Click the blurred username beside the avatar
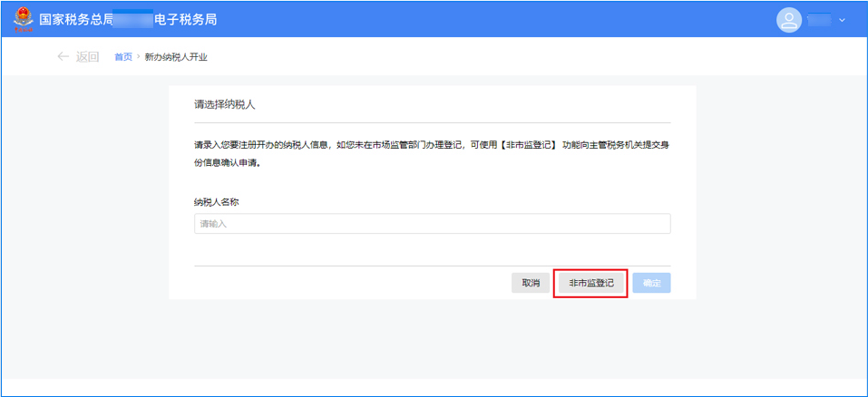The width and height of the screenshot is (868, 397). (819, 20)
